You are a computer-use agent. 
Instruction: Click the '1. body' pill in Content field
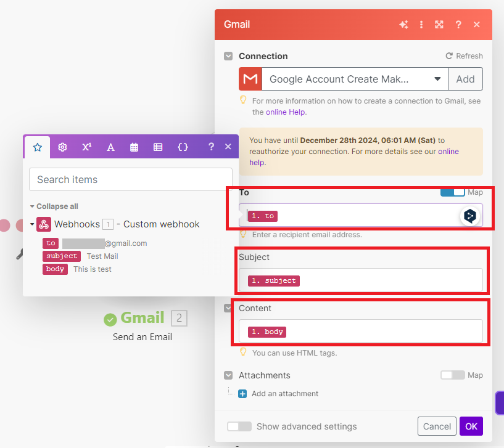tap(267, 332)
